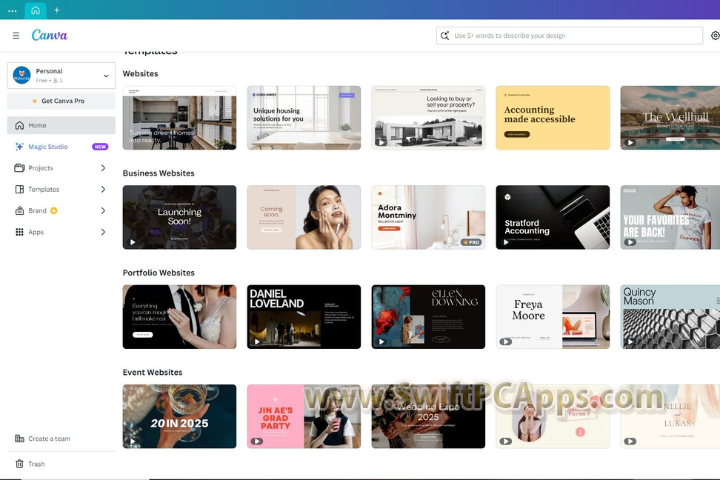Screen dimensions: 720x480
Task: Play the Freya Moore template preview
Action: [x=506, y=342]
